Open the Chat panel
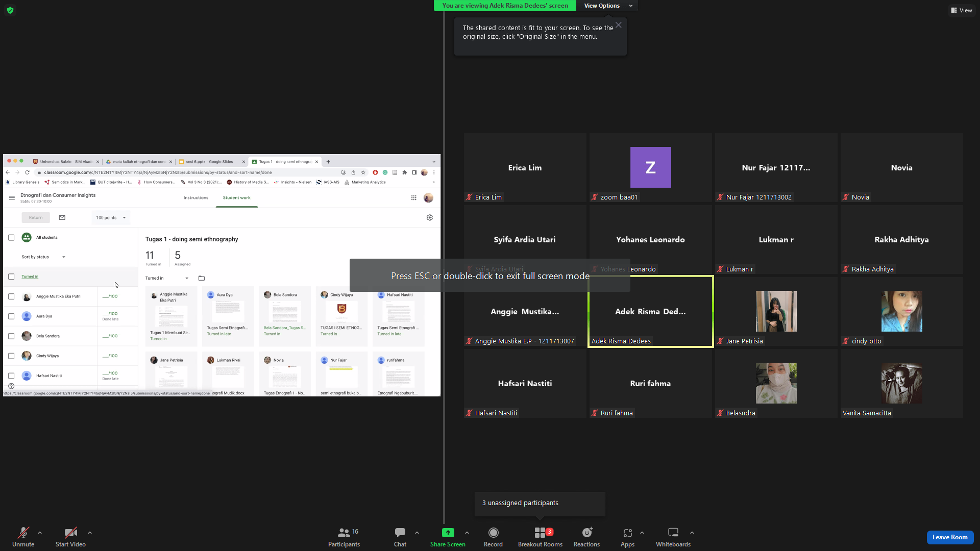 [x=400, y=536]
